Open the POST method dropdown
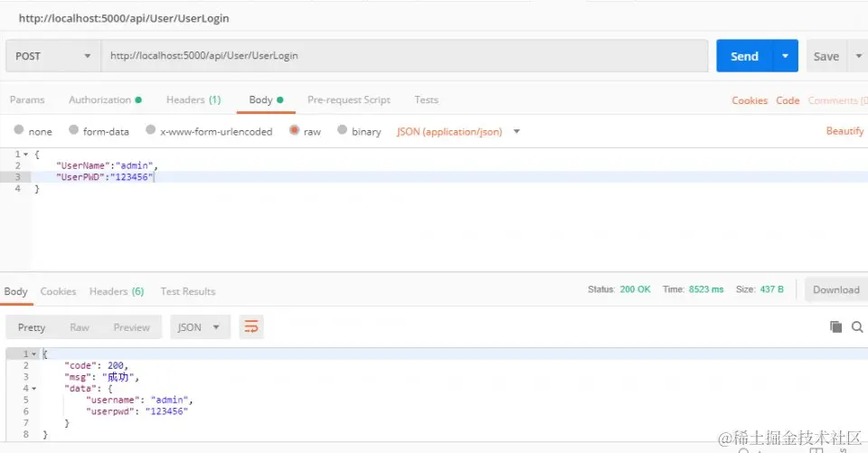 (53, 56)
